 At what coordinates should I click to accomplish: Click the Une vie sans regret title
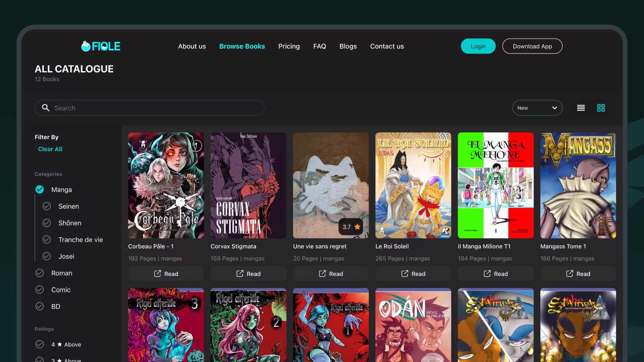click(x=320, y=246)
